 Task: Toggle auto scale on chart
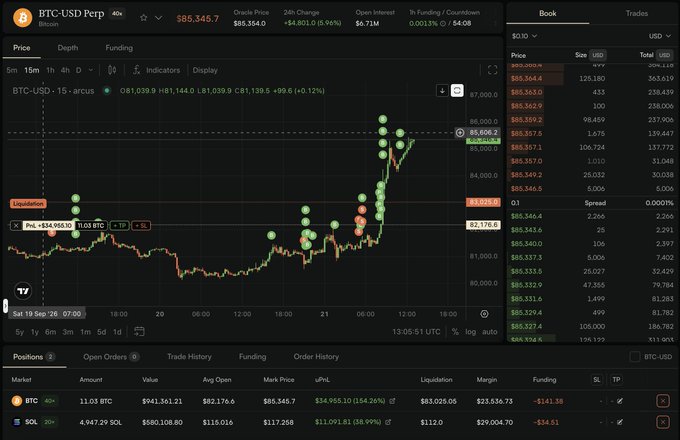click(490, 332)
